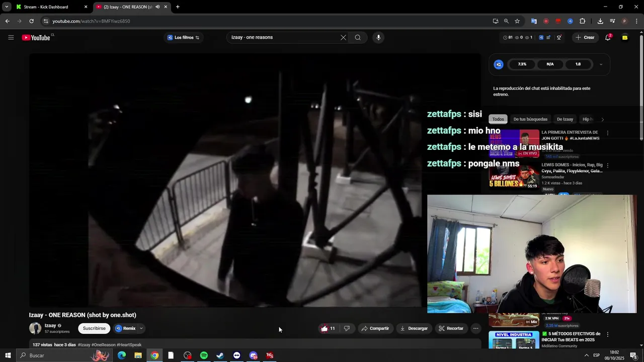Image resolution: width=644 pixels, height=362 pixels.
Task: Open YouTube notifications bell
Action: tap(608, 38)
